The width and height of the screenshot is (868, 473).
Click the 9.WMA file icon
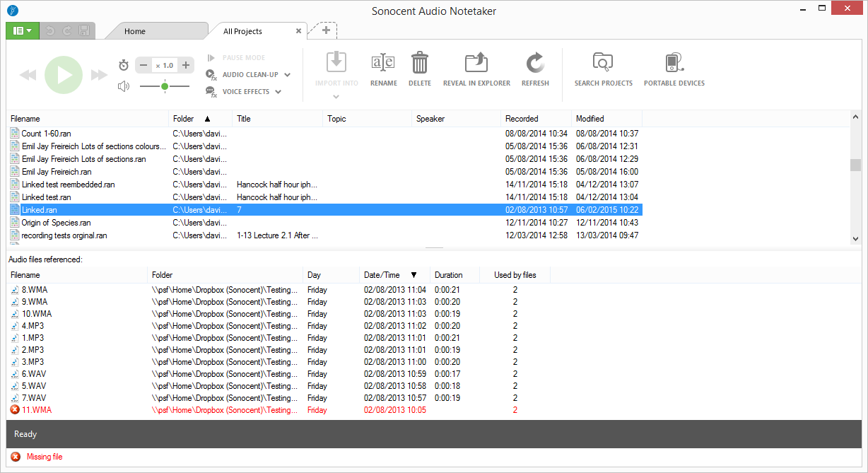tap(15, 302)
